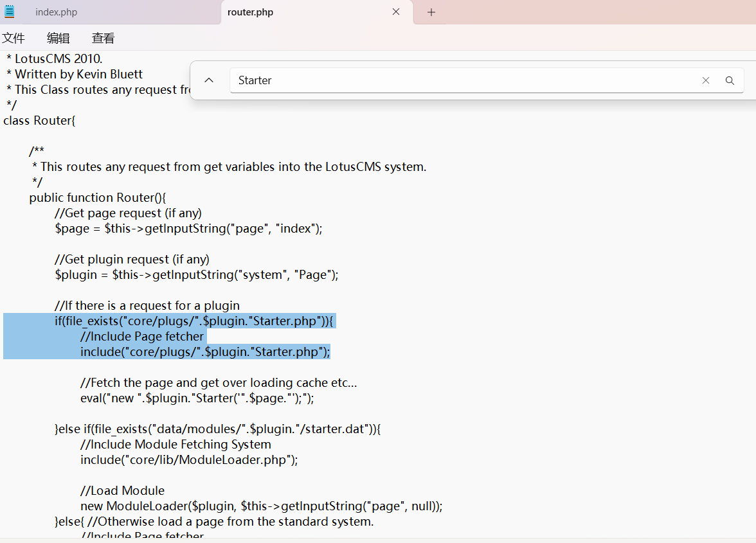The height and width of the screenshot is (543, 756).
Task: Click the eval("new ".$plugin line
Action: 197,398
